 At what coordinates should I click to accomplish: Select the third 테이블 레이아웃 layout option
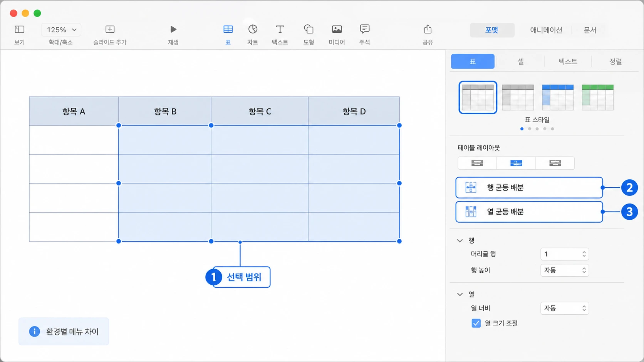tap(555, 163)
